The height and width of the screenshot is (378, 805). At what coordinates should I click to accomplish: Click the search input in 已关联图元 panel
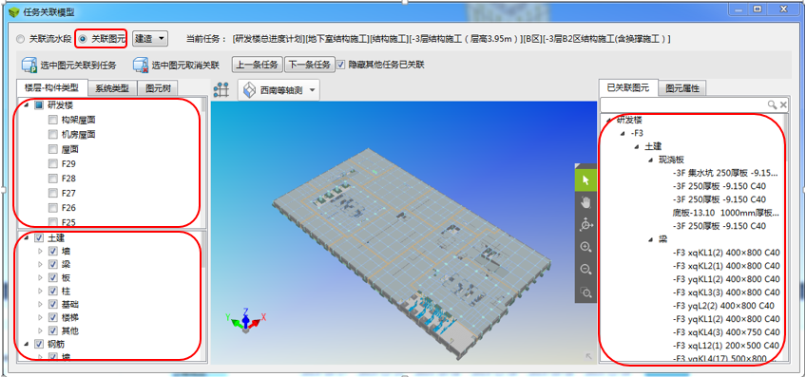tap(683, 104)
